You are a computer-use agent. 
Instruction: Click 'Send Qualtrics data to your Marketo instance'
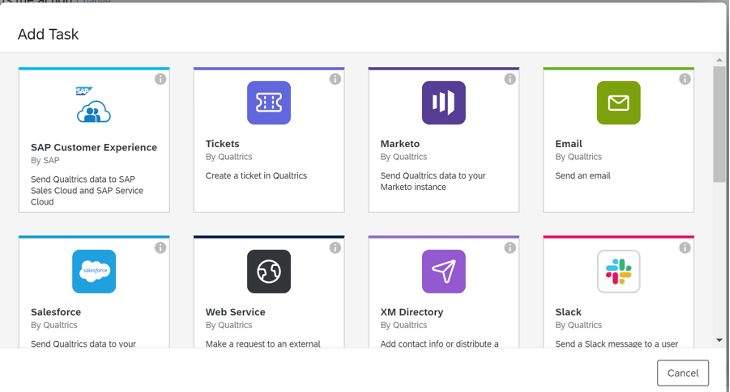point(433,181)
